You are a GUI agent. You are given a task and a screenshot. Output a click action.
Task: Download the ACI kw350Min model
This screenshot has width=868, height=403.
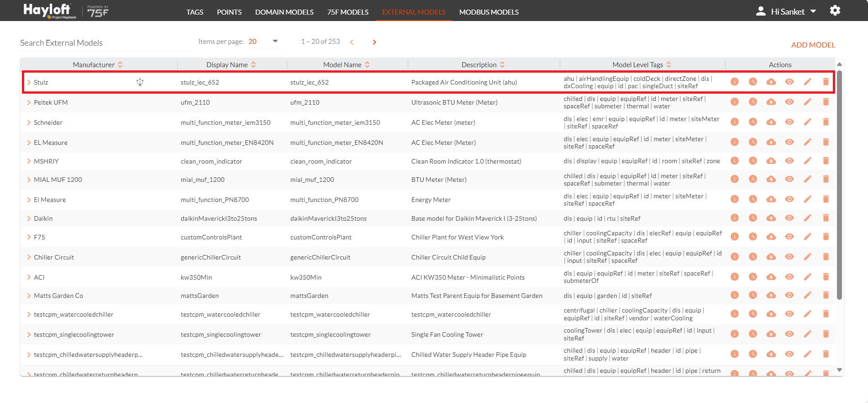[771, 277]
